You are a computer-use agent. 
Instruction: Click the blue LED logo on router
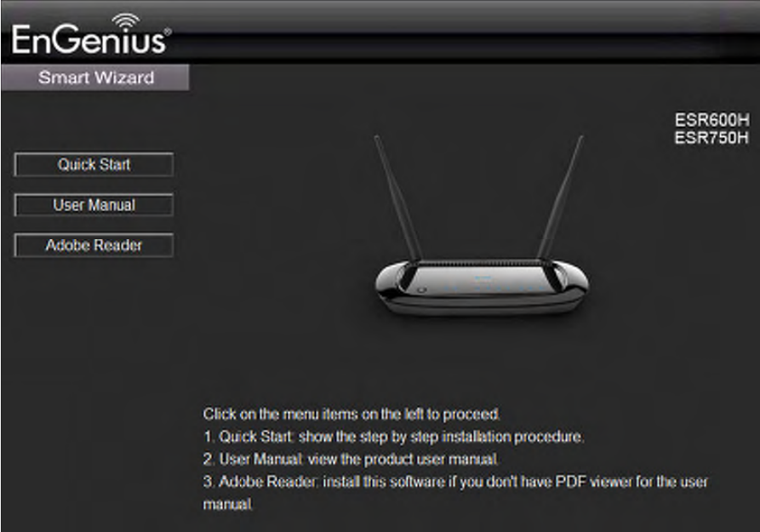[483, 278]
